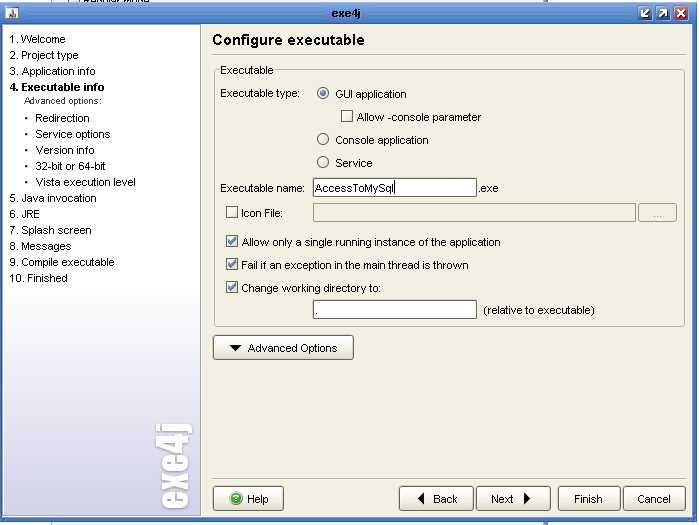Enable the Icon File checkbox

point(232,212)
